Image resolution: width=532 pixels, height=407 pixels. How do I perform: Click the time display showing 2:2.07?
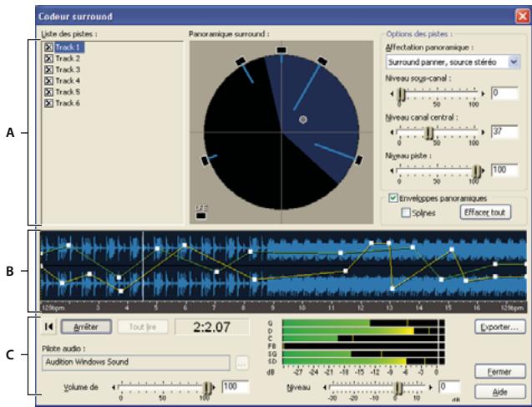click(x=212, y=327)
